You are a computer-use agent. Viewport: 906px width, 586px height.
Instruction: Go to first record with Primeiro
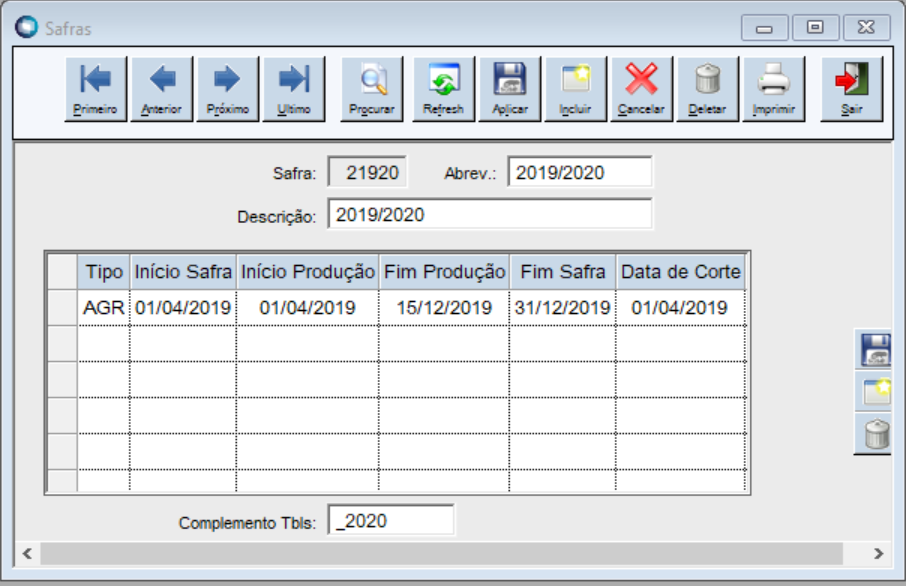(x=96, y=89)
